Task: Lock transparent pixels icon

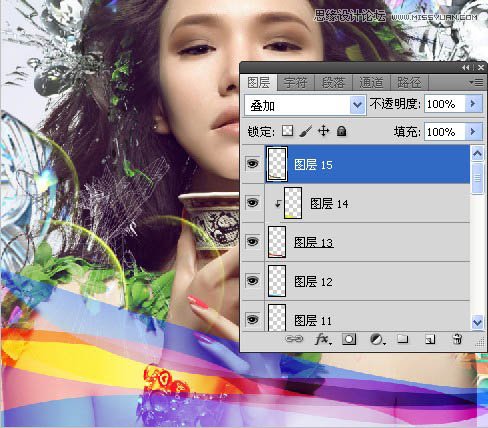Action: click(287, 131)
